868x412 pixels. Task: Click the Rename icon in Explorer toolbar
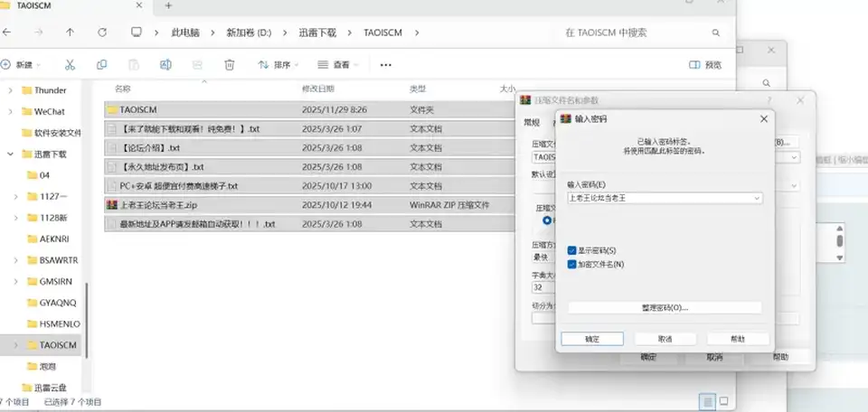165,65
